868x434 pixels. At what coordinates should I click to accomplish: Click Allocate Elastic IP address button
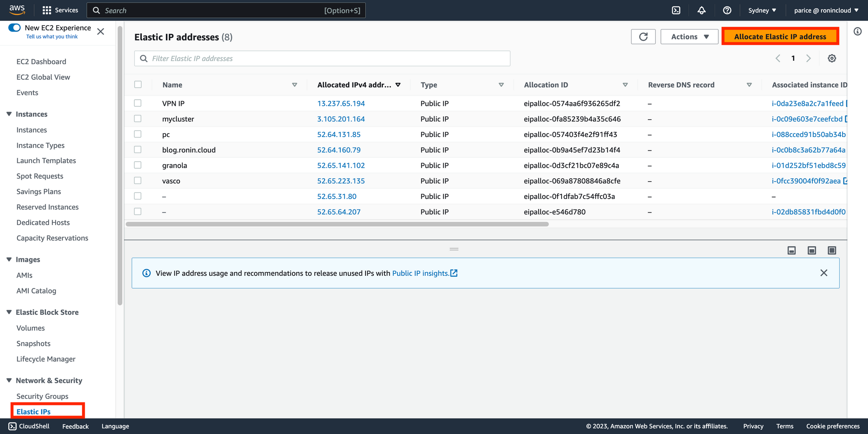click(x=780, y=37)
